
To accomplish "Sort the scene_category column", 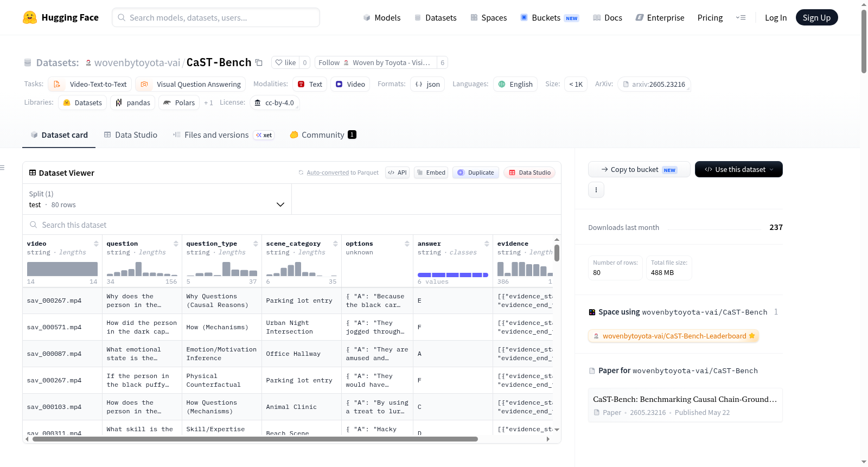I will click(335, 244).
